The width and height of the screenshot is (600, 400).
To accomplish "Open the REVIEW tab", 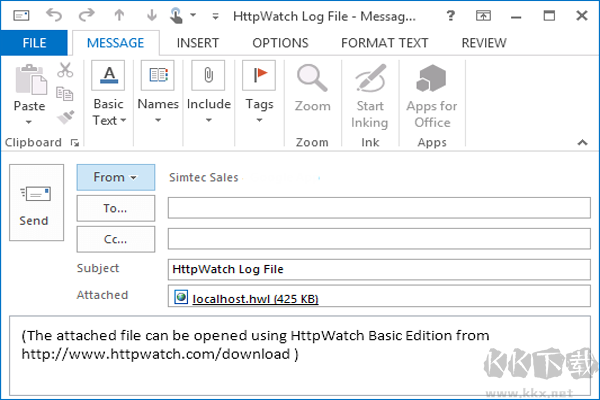I will click(484, 43).
